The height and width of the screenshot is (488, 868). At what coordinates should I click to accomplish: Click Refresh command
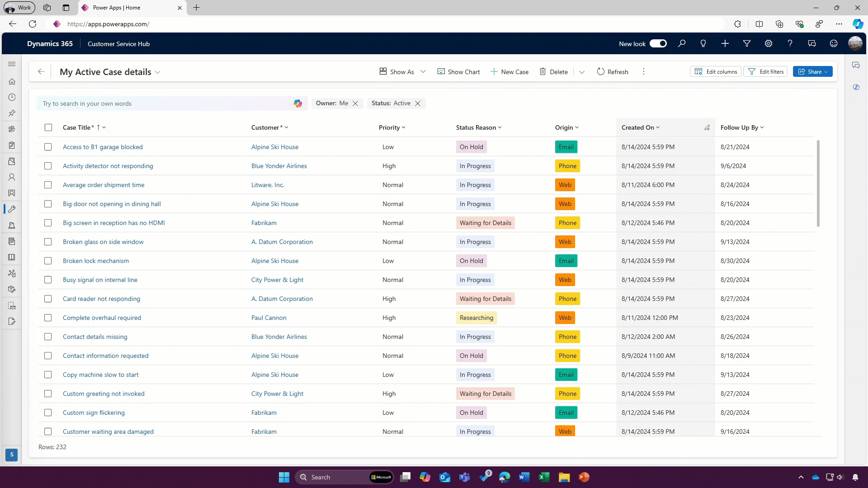point(613,71)
